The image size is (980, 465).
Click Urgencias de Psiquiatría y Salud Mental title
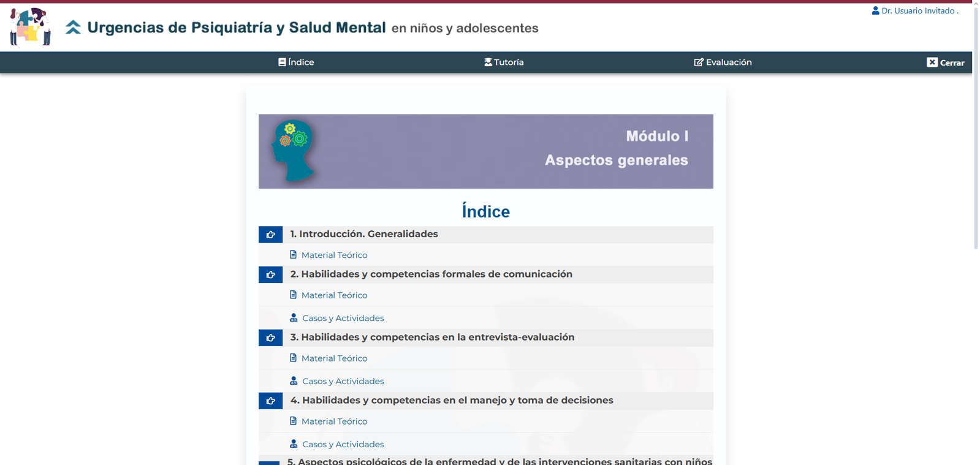(x=237, y=28)
